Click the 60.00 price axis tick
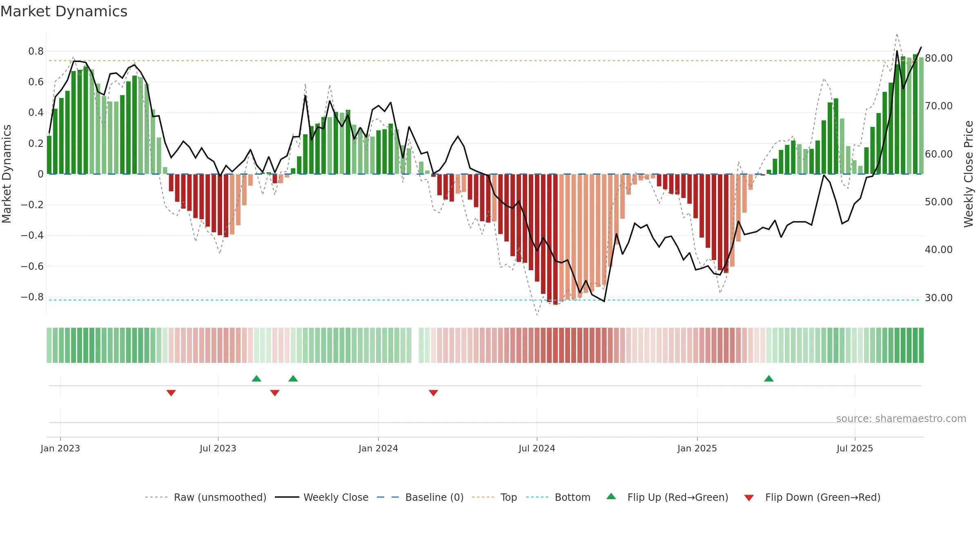This screenshot has width=980, height=551. click(x=939, y=154)
